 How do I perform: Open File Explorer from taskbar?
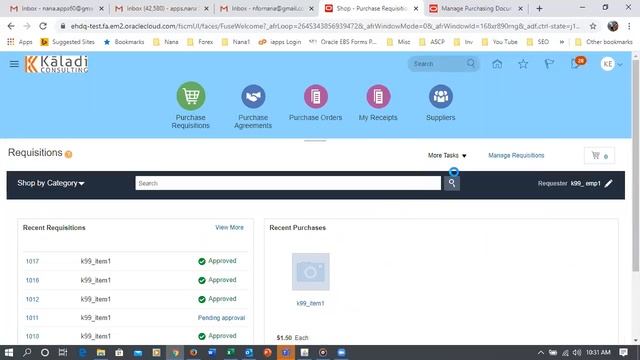click(x=101, y=352)
